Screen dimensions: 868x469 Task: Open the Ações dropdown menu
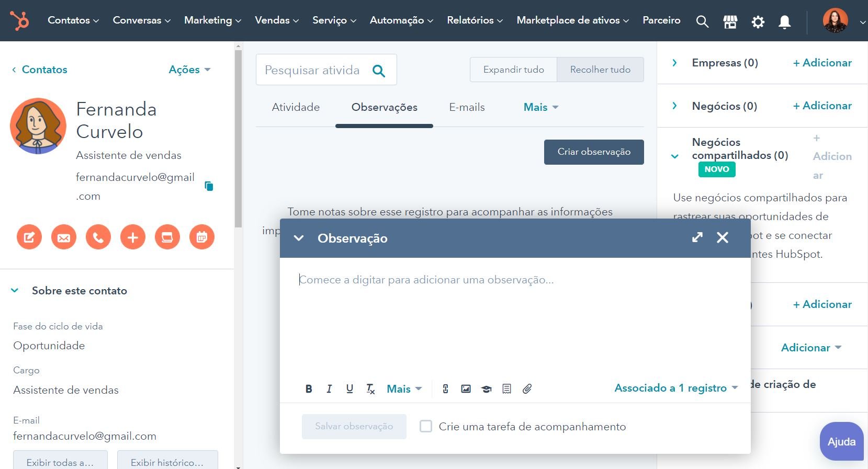(189, 70)
